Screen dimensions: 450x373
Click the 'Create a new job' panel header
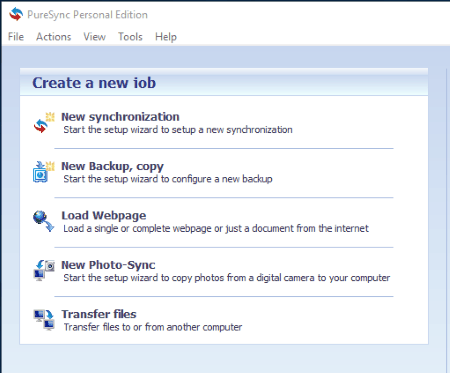click(224, 82)
